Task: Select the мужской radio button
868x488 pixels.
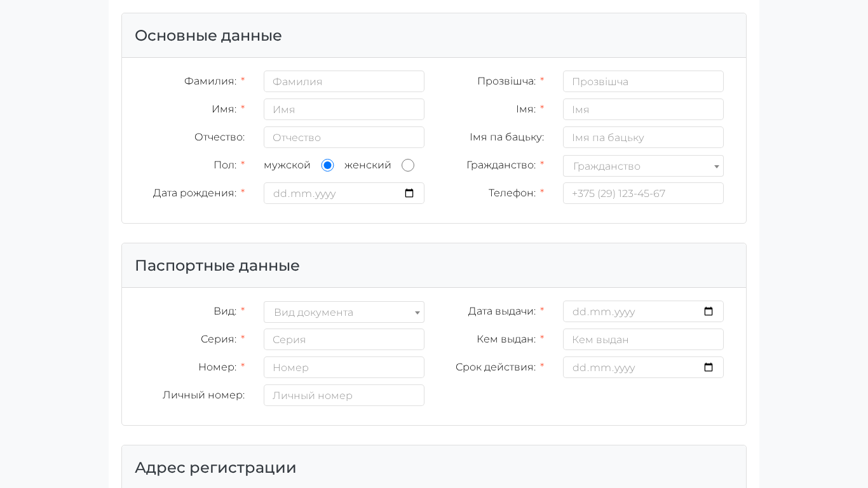Action: click(327, 165)
